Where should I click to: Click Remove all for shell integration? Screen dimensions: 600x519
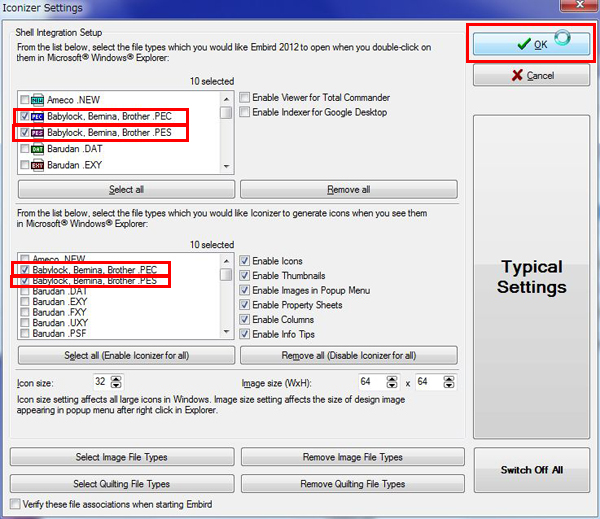click(x=349, y=189)
